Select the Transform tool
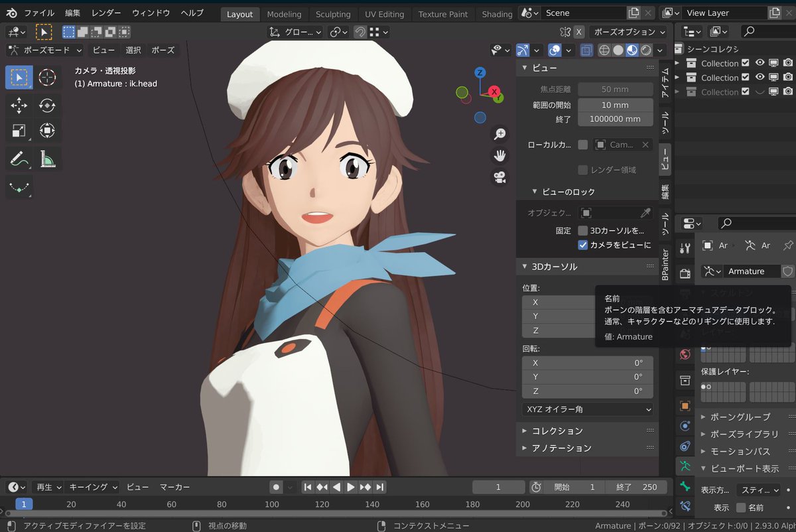796x532 pixels. (x=47, y=131)
